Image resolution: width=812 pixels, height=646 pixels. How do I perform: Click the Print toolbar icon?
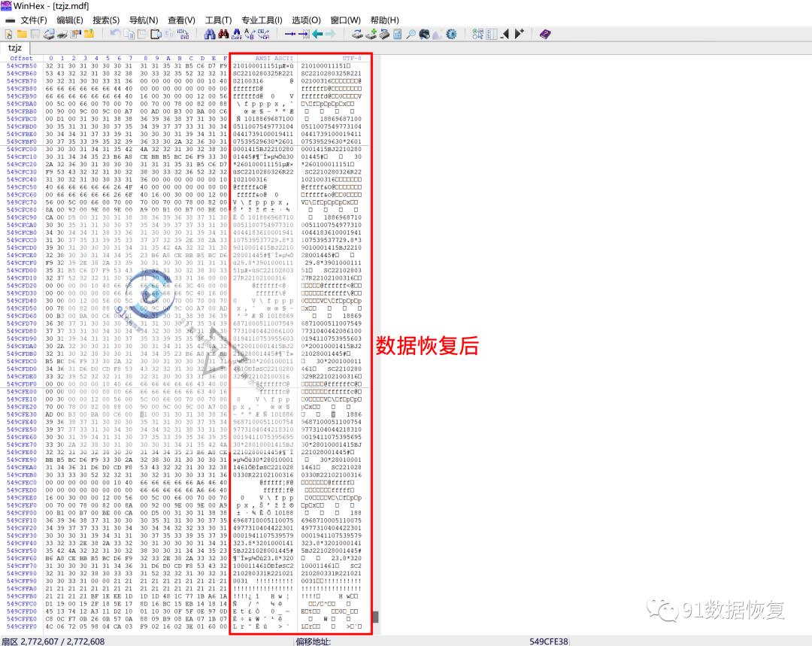62,34
